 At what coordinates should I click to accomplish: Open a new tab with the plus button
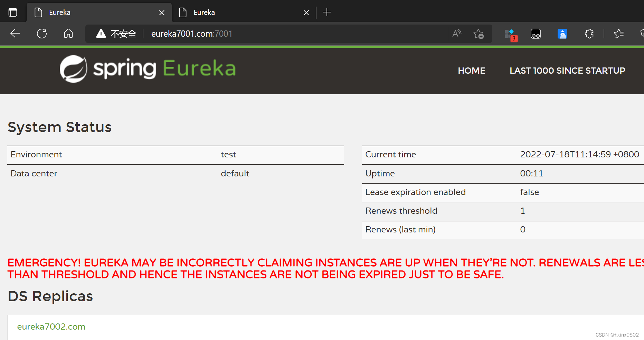327,12
